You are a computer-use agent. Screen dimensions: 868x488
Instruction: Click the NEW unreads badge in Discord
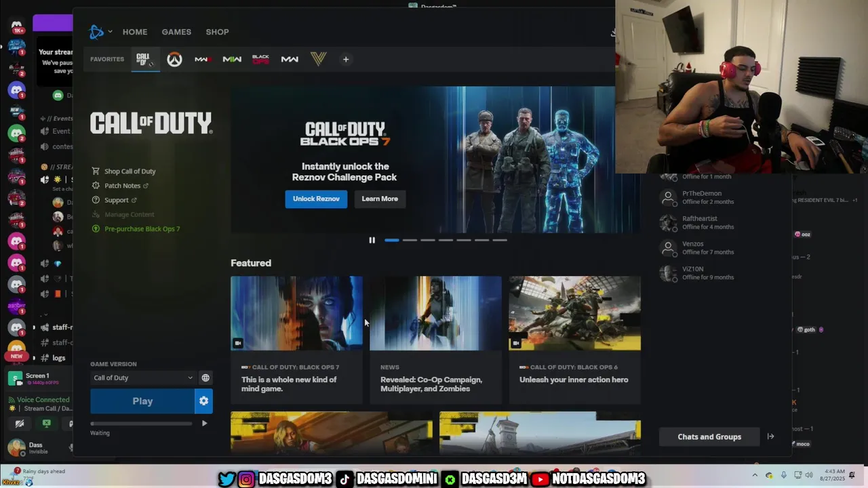[x=16, y=356]
